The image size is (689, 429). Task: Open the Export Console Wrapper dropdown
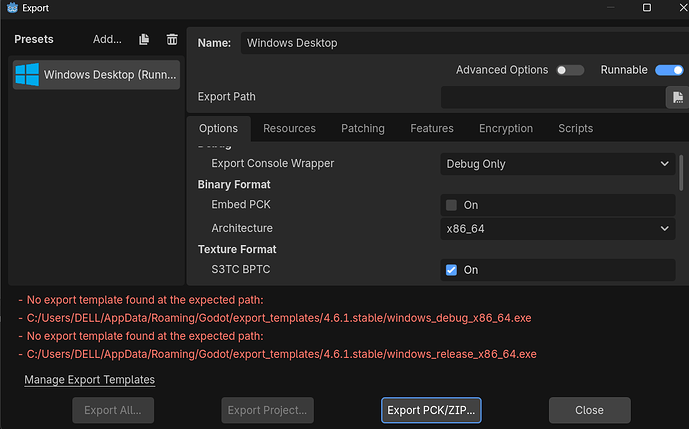tap(558, 164)
